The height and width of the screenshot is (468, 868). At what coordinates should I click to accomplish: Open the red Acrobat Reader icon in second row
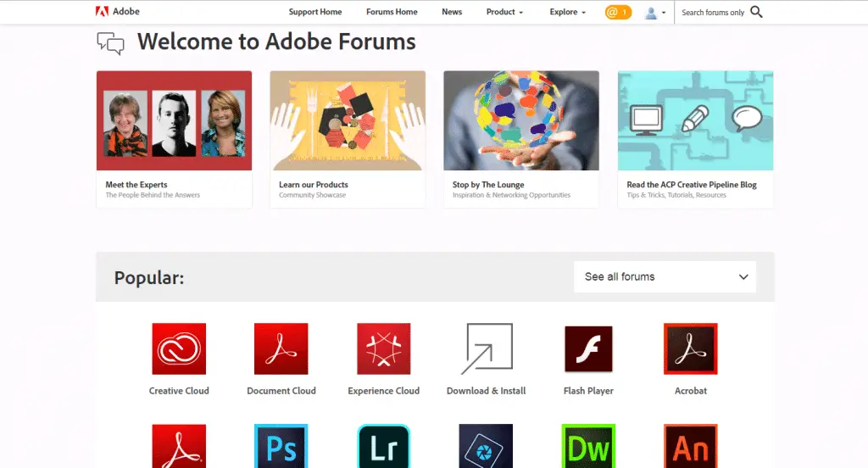coord(179,447)
